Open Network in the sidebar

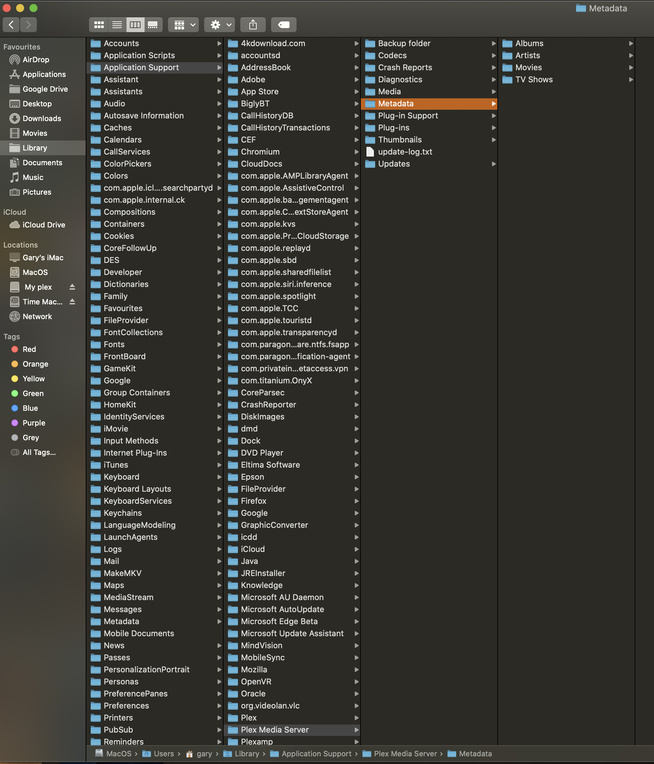(x=37, y=316)
